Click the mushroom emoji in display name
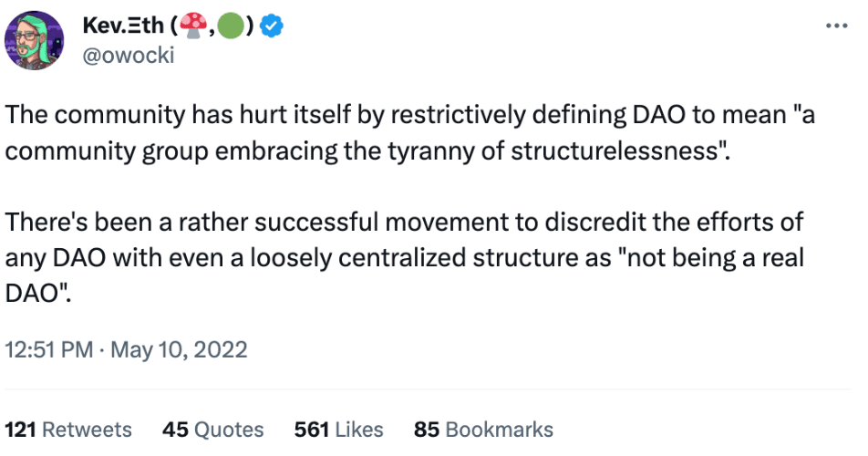 coord(193,26)
